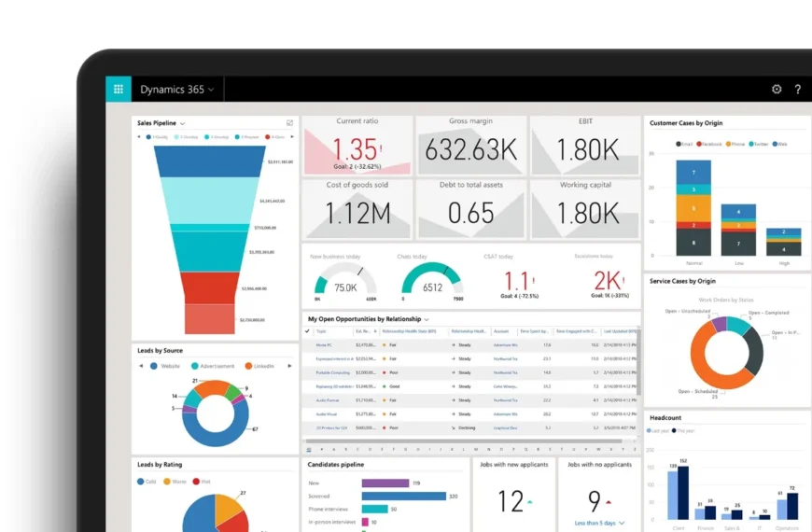Sort grid by Topic column header
Screen dimensions: 812x532
tap(322, 331)
